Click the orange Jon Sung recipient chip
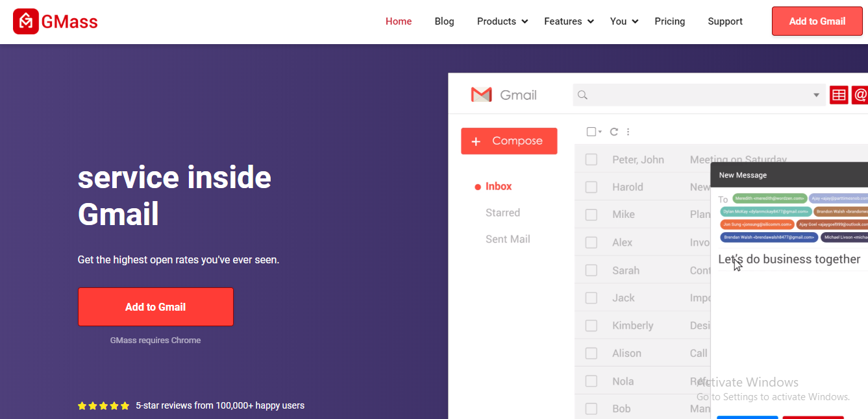The width and height of the screenshot is (868, 419). 757,224
